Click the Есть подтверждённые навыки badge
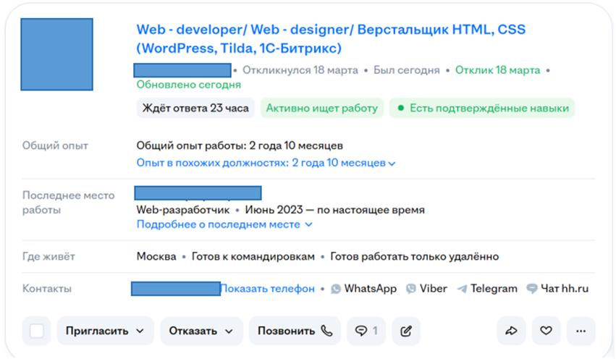The image size is (616, 364). 482,108
